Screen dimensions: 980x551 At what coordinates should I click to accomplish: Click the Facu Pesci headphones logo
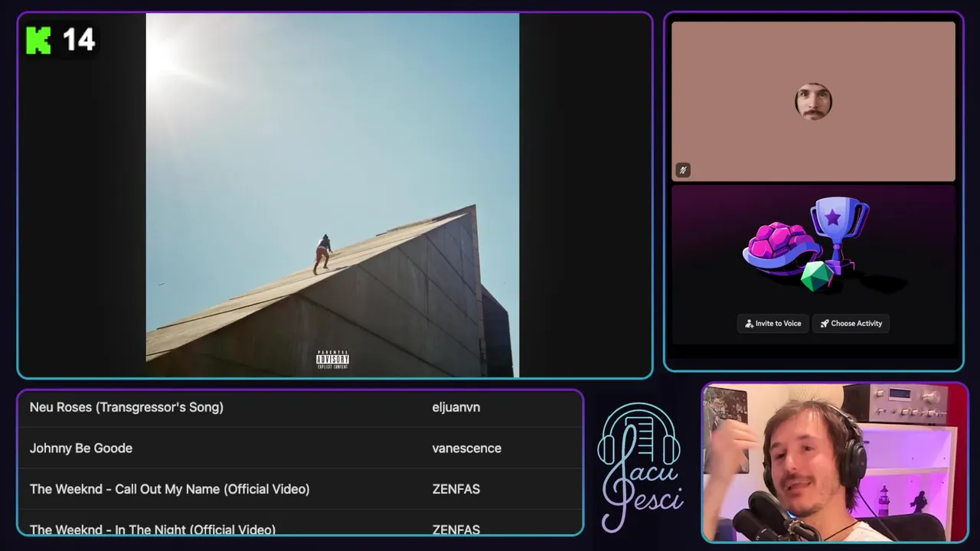point(641,467)
